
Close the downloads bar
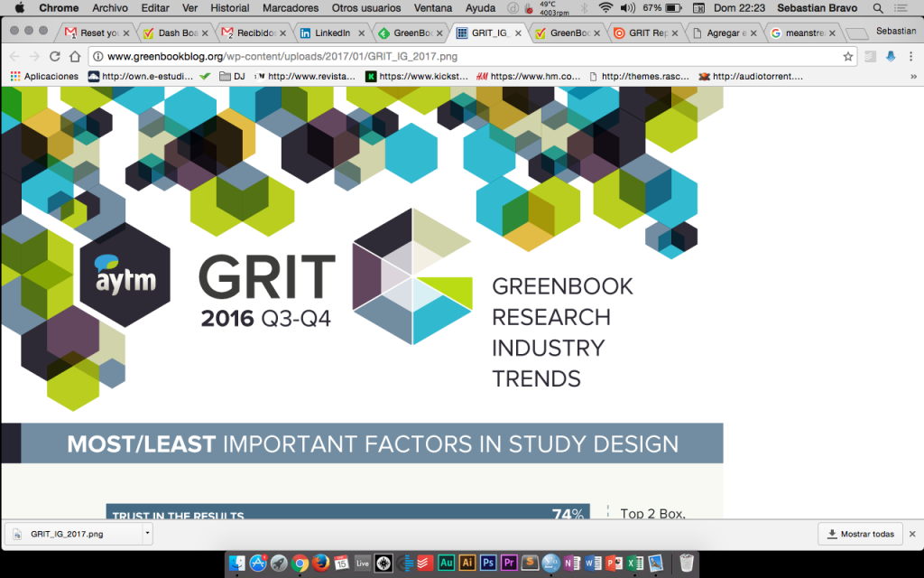pos(912,534)
